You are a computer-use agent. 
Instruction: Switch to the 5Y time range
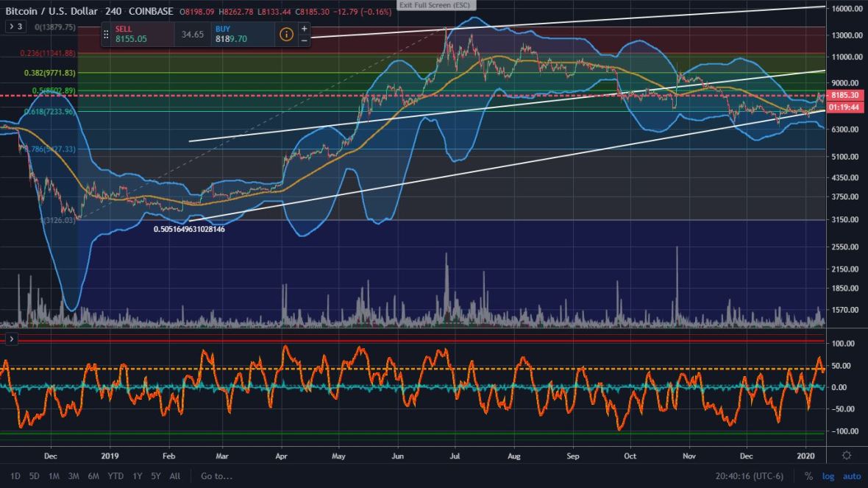155,476
